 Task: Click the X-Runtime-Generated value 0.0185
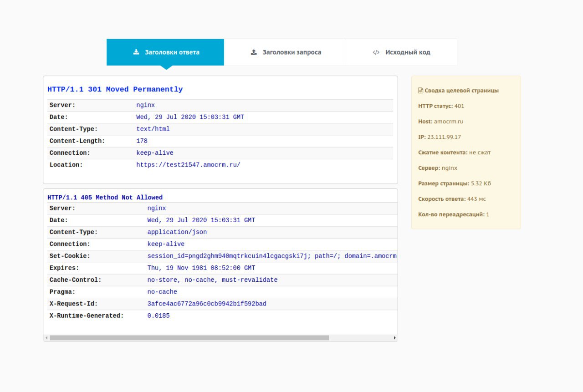[x=159, y=316]
